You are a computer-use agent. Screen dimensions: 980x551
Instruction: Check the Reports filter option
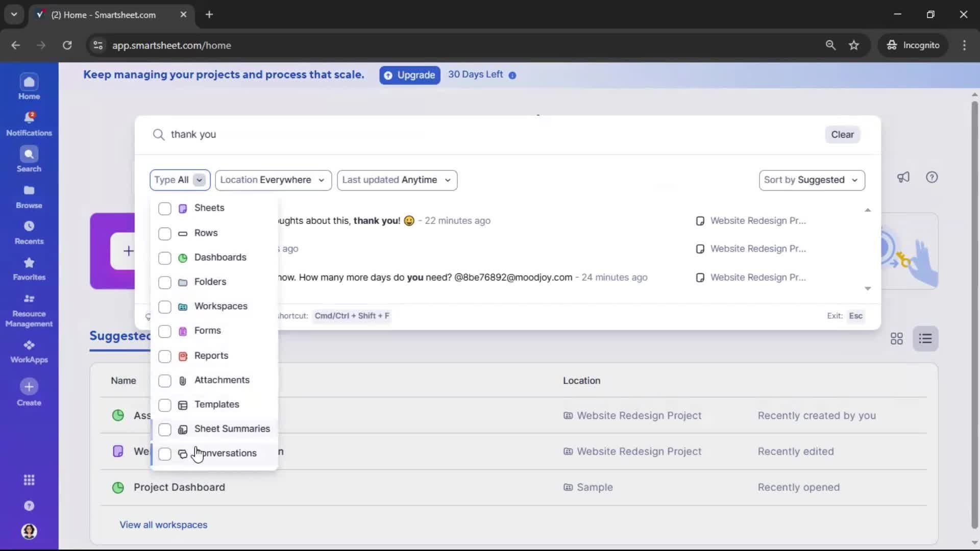(164, 356)
